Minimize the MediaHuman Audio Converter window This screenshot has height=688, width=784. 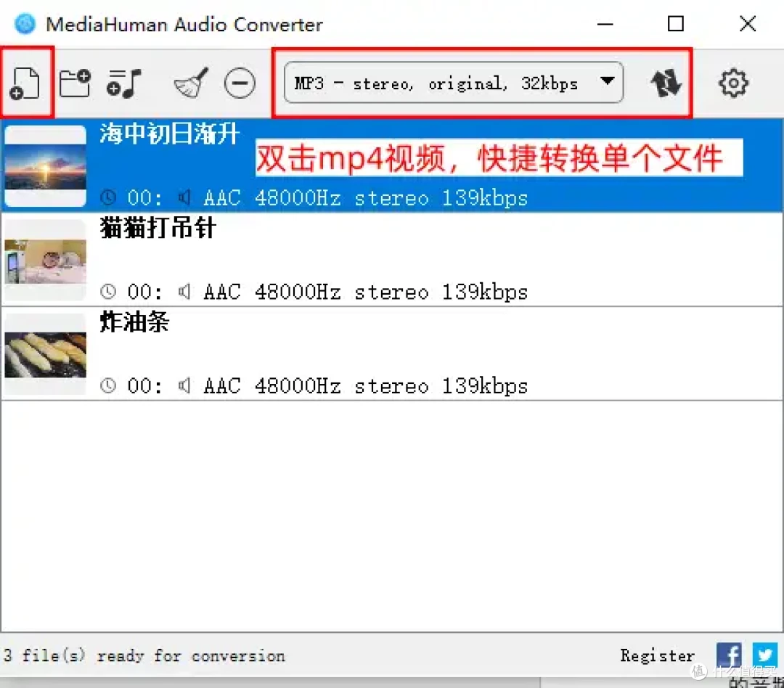tap(605, 23)
